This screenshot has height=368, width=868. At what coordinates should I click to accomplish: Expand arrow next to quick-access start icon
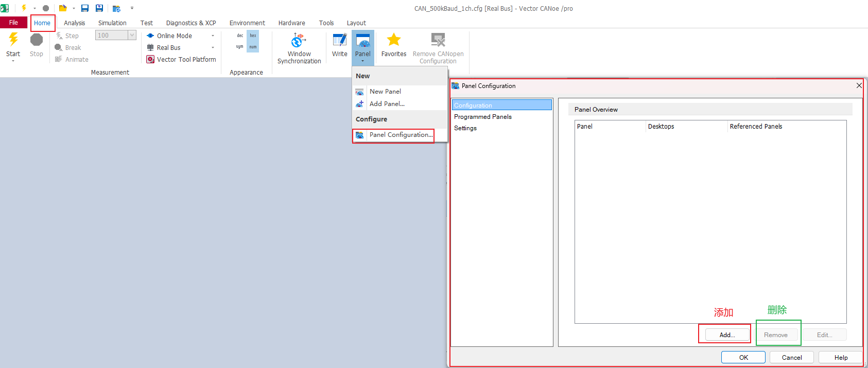click(34, 8)
